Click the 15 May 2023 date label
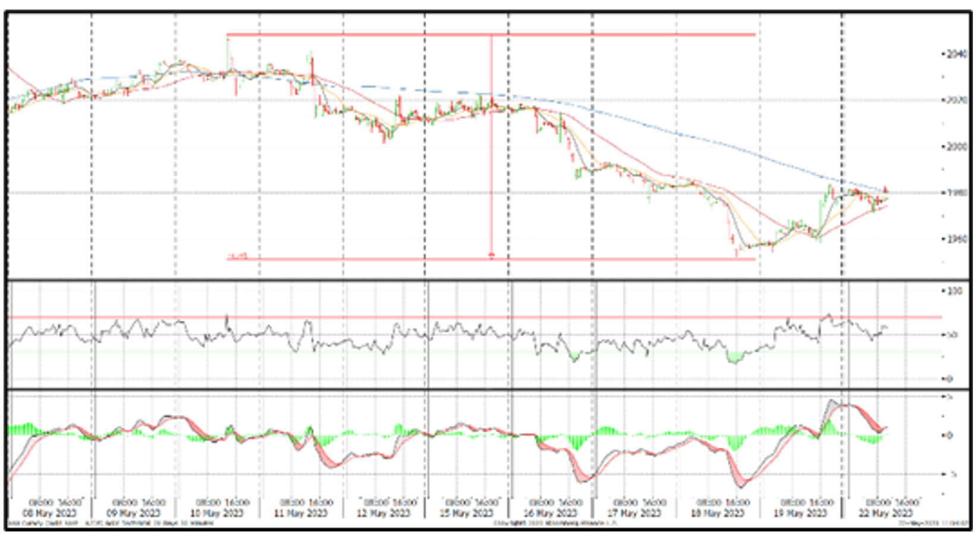The width and height of the screenshot is (980, 538). [x=466, y=513]
